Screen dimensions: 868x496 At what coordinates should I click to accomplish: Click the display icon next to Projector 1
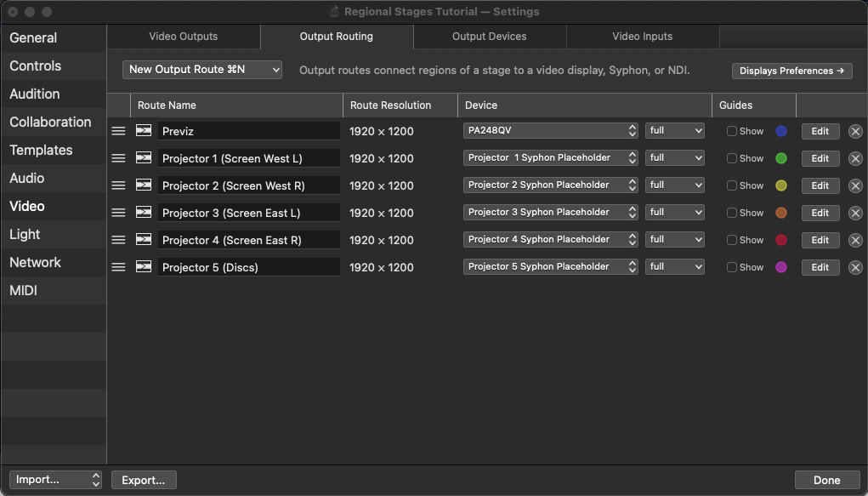point(141,158)
